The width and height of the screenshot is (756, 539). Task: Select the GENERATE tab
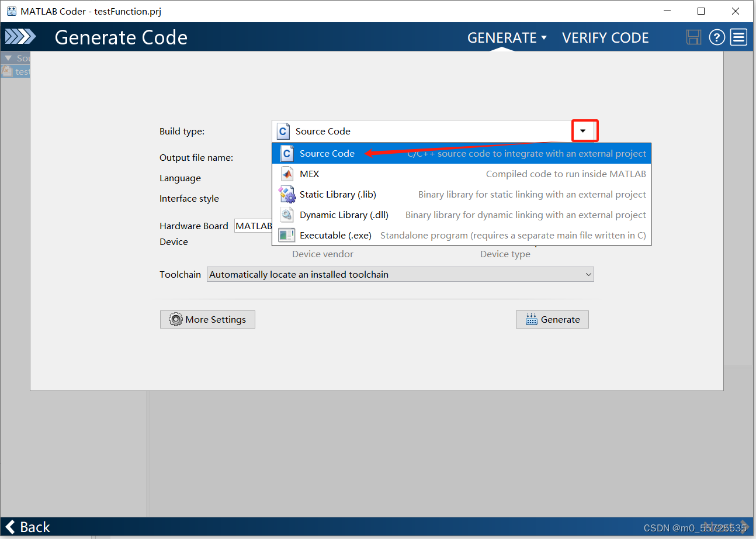[503, 37]
